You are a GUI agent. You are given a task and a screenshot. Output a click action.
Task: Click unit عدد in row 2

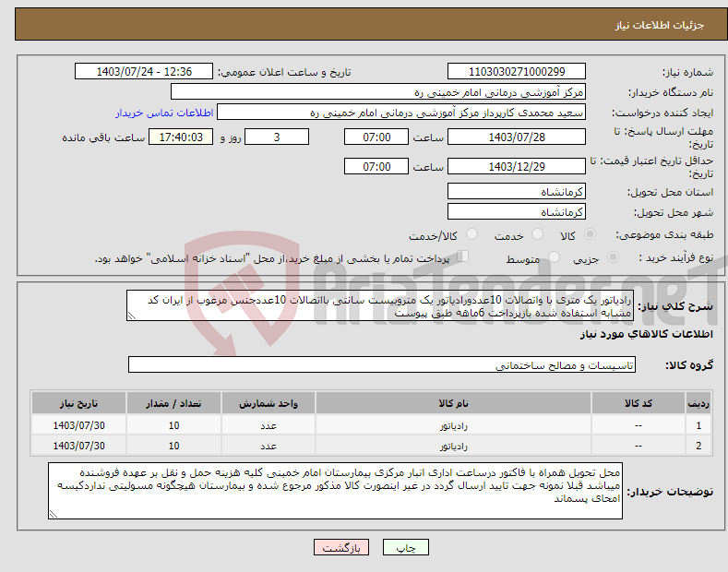[269, 447]
